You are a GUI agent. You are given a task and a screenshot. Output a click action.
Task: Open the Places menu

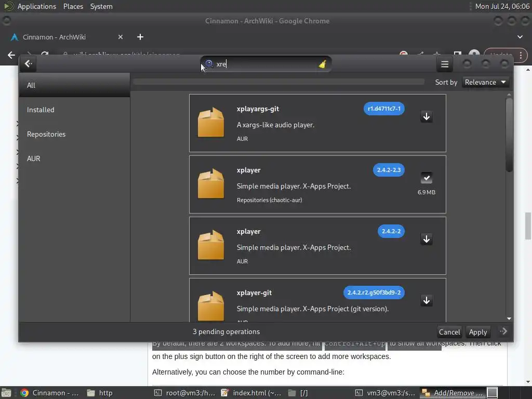click(x=73, y=6)
